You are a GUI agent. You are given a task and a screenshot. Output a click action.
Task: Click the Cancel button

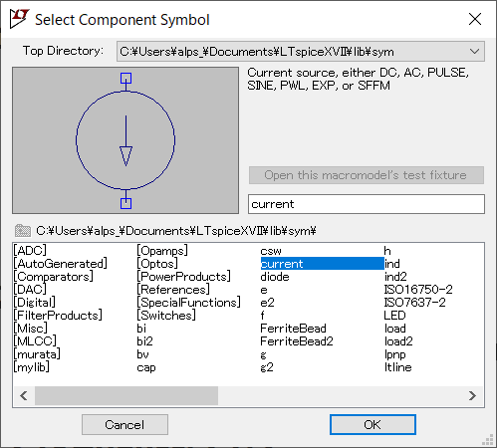coord(124,424)
